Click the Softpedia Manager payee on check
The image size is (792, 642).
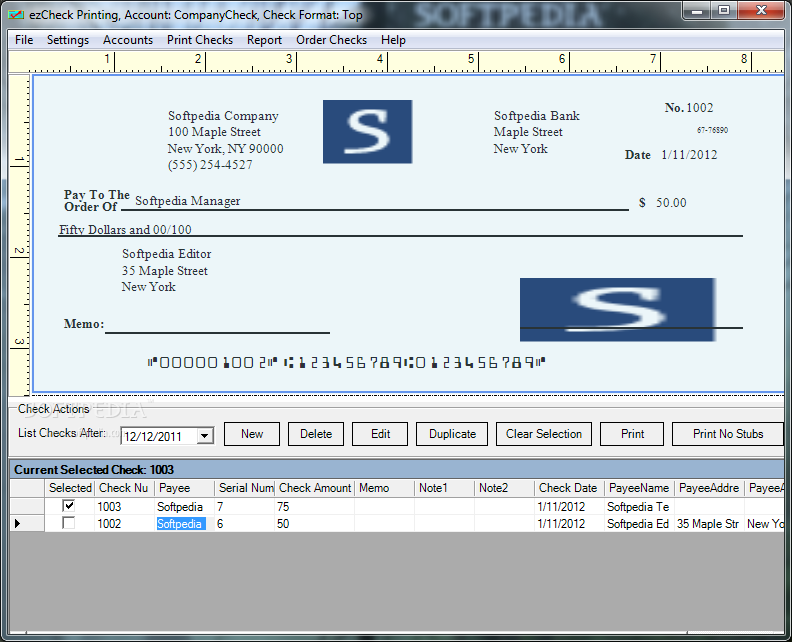187,201
